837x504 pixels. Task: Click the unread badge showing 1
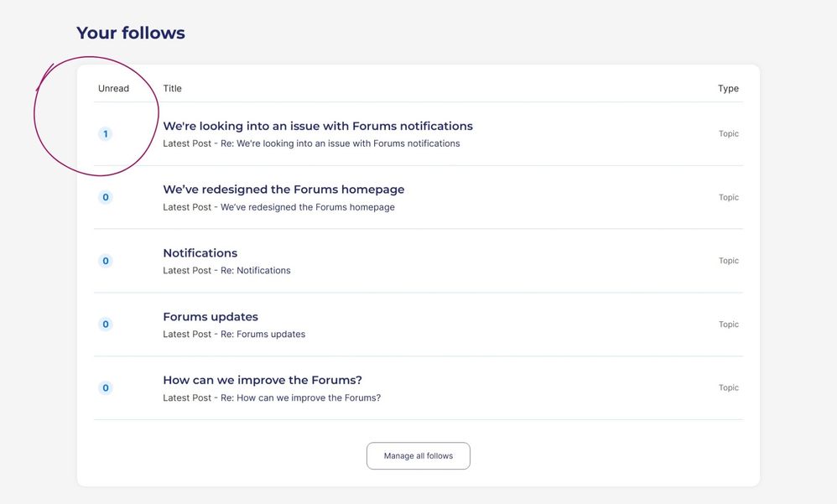click(x=105, y=134)
